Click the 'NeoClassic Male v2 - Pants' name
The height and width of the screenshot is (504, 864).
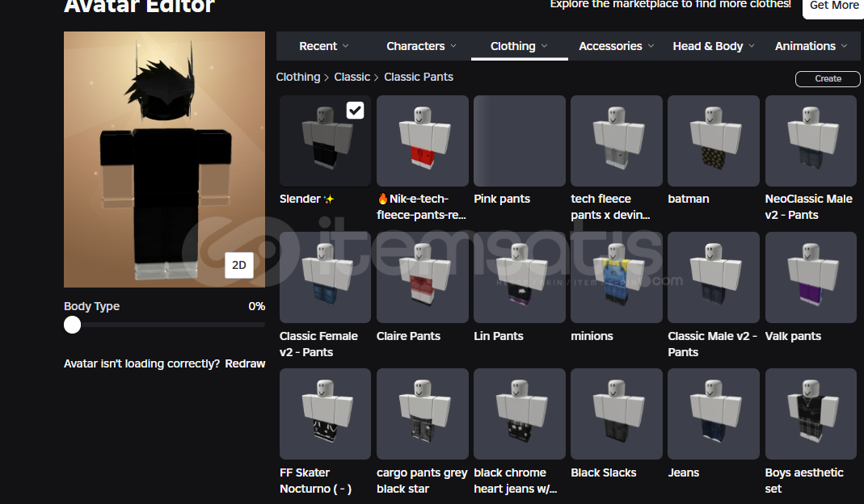(808, 207)
